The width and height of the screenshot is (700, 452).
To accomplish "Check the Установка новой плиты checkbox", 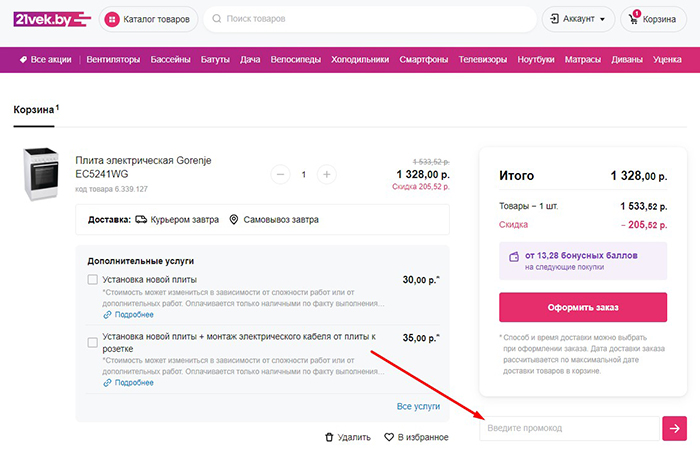I will coord(92,280).
